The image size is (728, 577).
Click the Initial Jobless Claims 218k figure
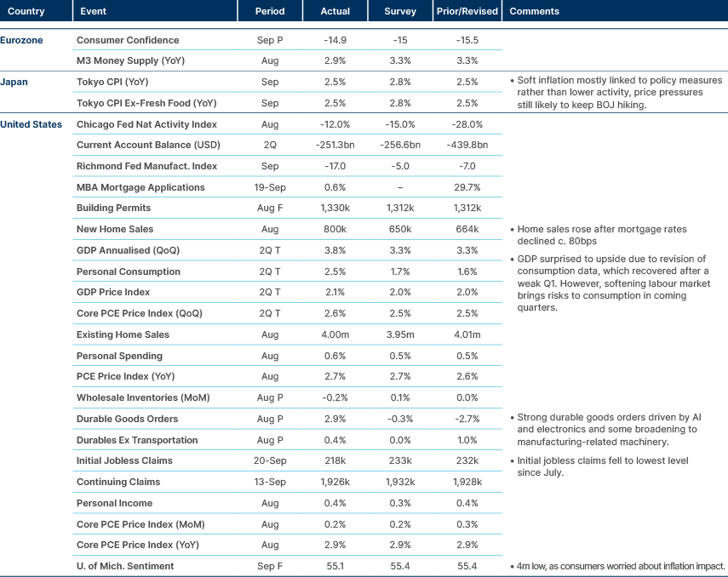click(x=335, y=460)
